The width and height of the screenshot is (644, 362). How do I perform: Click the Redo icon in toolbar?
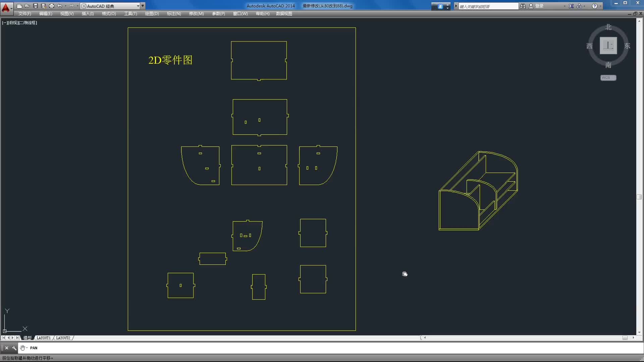click(x=70, y=5)
